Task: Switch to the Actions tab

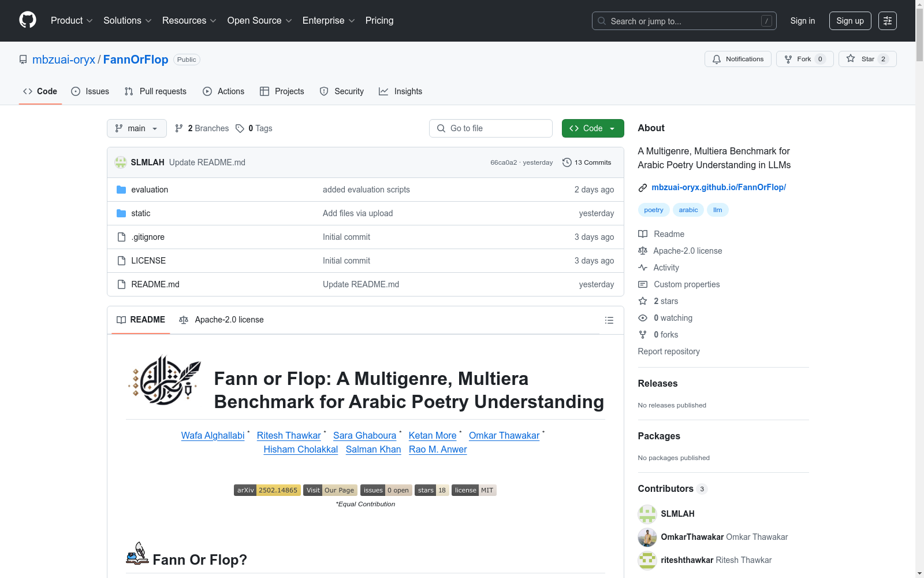Action: (x=223, y=91)
